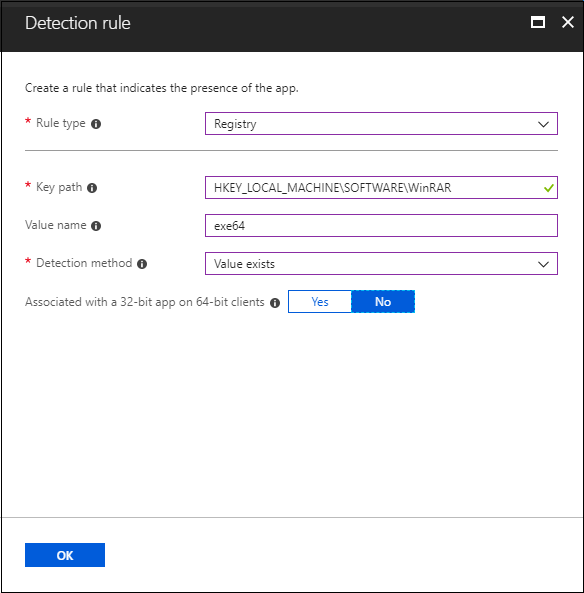This screenshot has width=584, height=593.
Task: Click the 'Detection rule' title text
Action: tap(78, 23)
